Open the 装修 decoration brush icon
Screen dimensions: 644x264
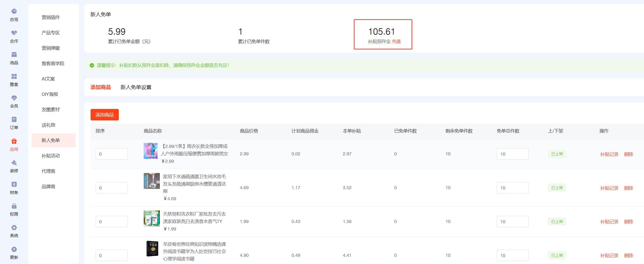(14, 163)
